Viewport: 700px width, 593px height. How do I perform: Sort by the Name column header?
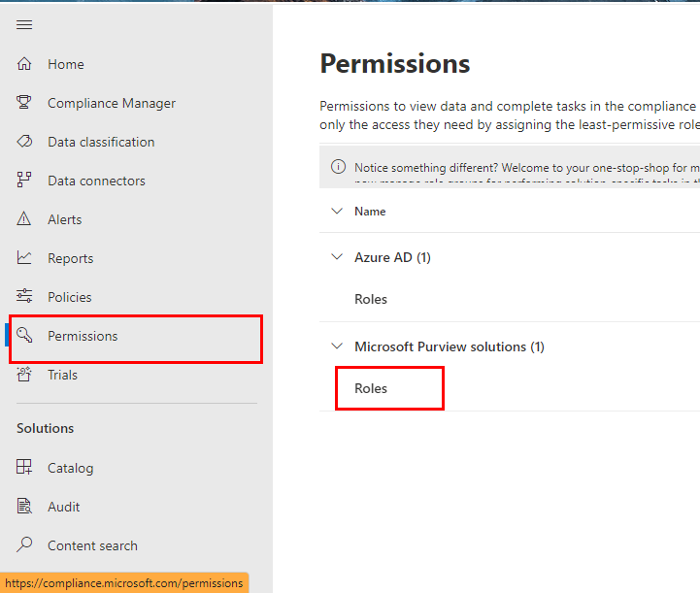tap(370, 211)
